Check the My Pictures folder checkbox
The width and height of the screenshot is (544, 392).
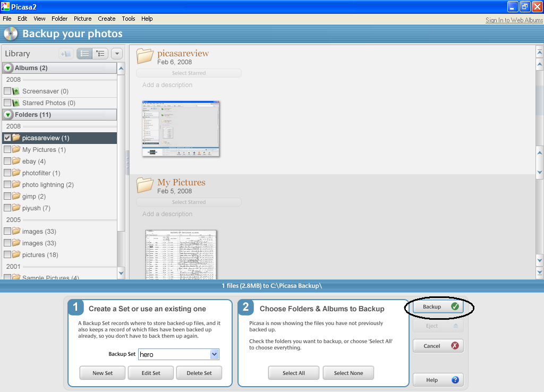coord(7,149)
